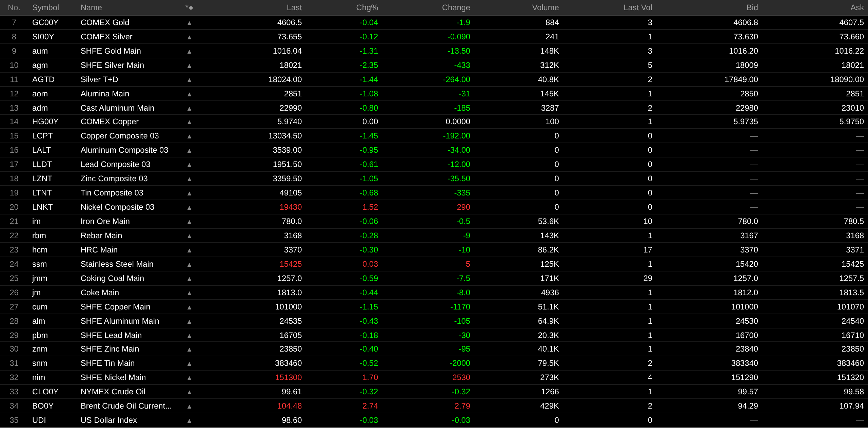Image resolution: width=868 pixels, height=433 pixels.
Task: Select symbol AGTD in the list
Action: 43,79
